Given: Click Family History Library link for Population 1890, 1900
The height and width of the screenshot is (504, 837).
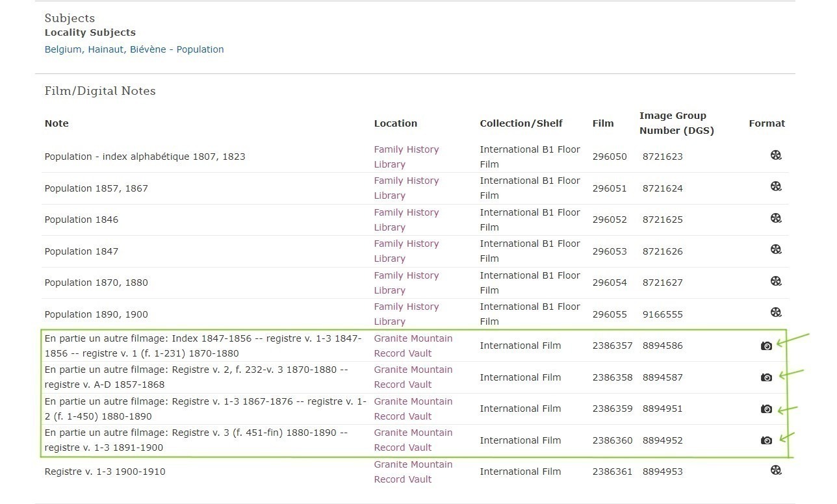Looking at the screenshot, I should click(x=406, y=314).
